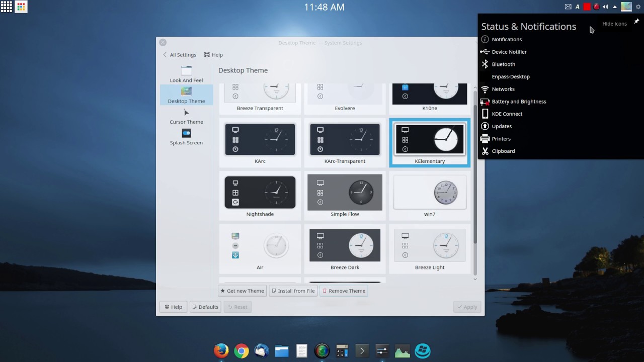Select the KElementary theme
This screenshot has height=362, width=644.
(430, 142)
